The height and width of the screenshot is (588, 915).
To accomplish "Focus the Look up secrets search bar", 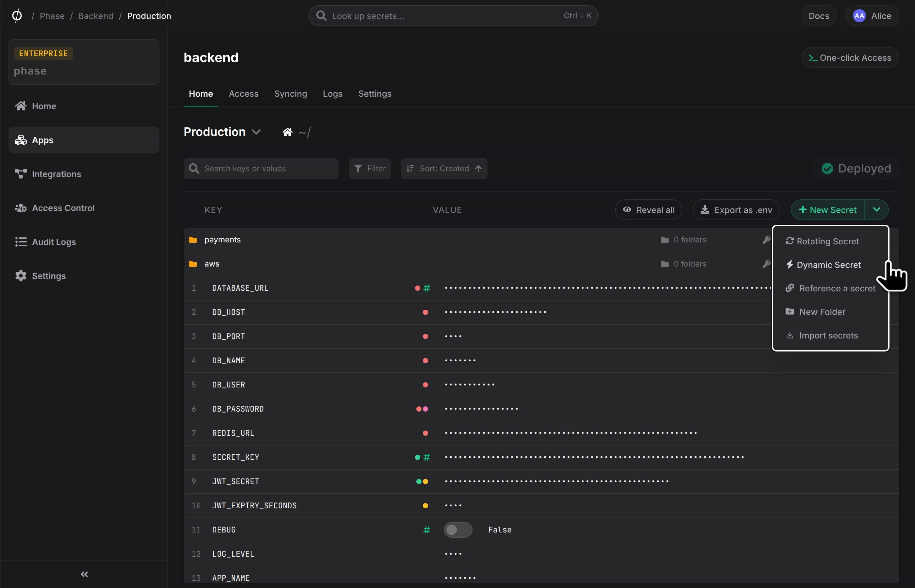I will 453,16.
